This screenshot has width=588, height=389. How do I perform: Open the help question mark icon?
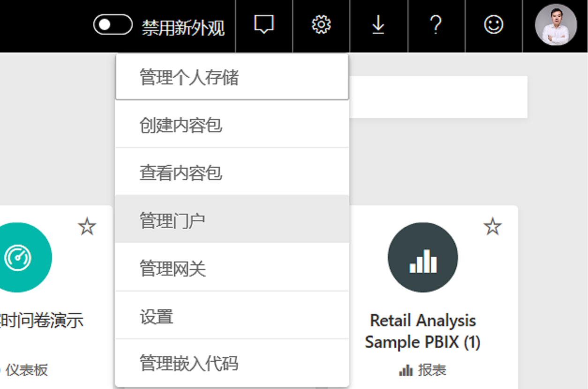tap(436, 24)
